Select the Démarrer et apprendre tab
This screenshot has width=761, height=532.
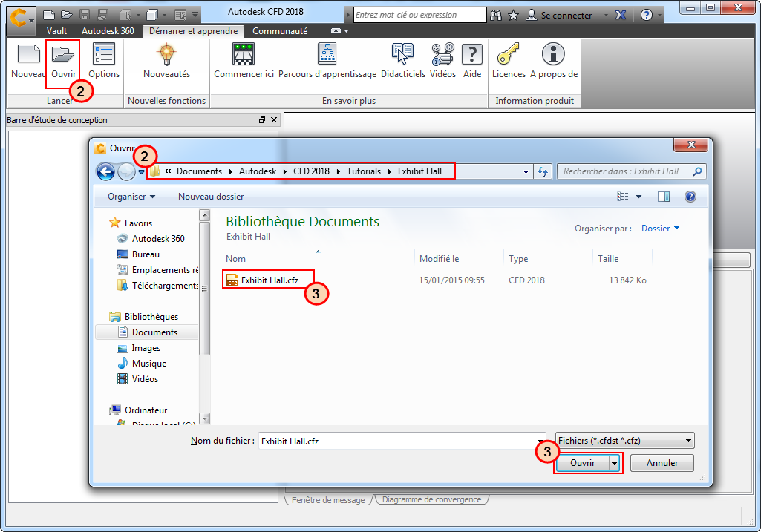[x=193, y=31]
